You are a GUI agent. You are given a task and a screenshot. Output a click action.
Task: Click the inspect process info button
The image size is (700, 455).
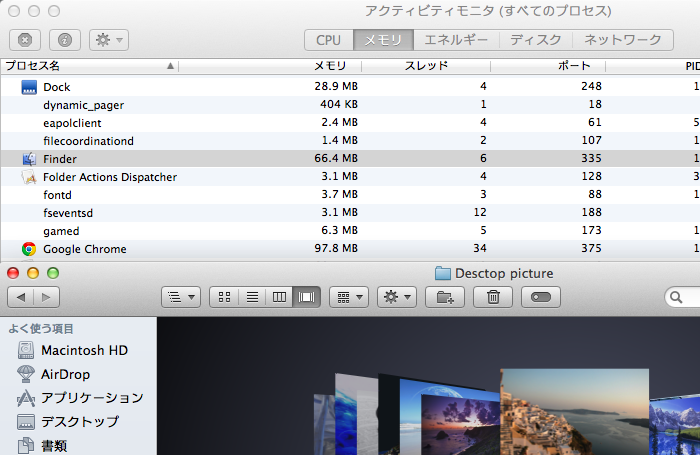tap(64, 40)
